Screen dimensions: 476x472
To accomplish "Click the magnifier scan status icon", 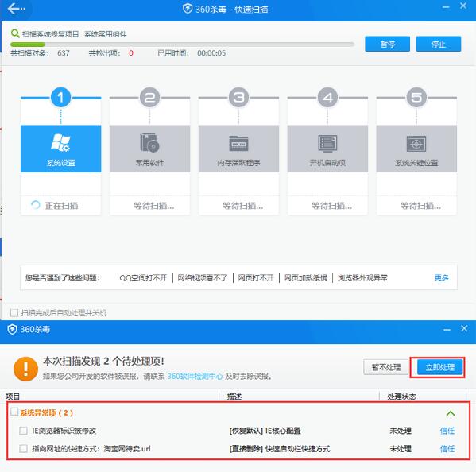I will [15, 33].
